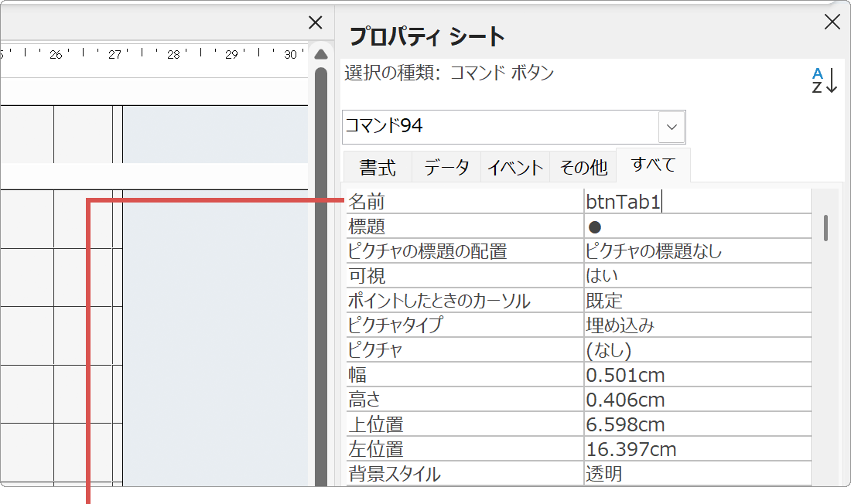
Task: Open the 可視 property dropdown setting
Action: point(696,275)
